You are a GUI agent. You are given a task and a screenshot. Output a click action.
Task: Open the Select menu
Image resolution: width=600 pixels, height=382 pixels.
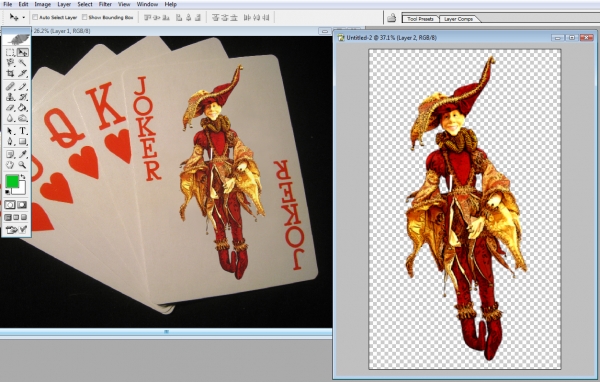tap(85, 4)
